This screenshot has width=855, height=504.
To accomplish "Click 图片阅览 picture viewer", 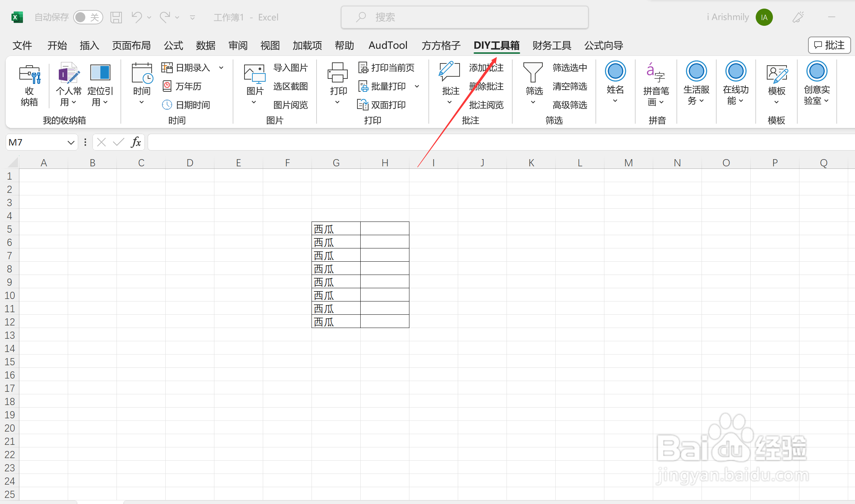I will click(291, 105).
